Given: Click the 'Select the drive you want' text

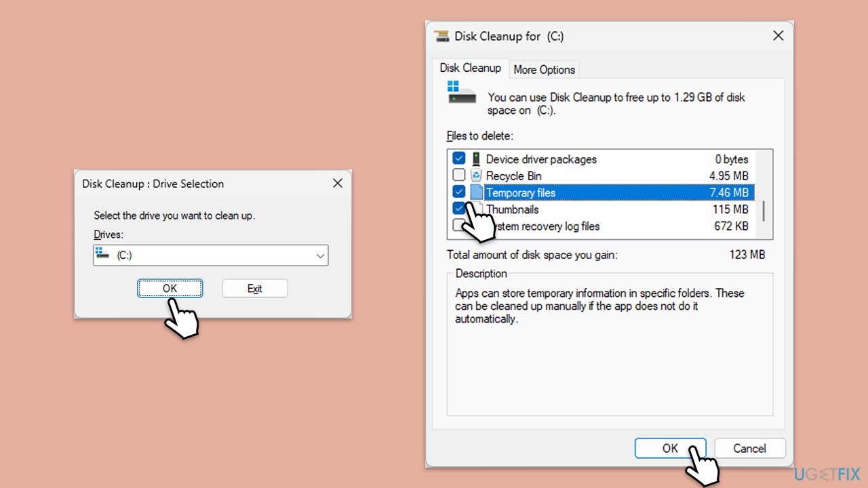Looking at the screenshot, I should coord(174,216).
